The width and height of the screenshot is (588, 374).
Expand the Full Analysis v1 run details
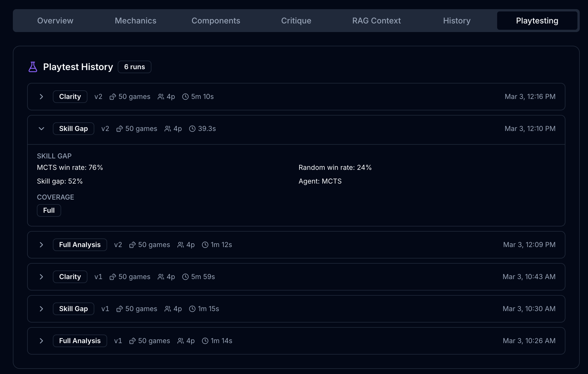coord(41,341)
